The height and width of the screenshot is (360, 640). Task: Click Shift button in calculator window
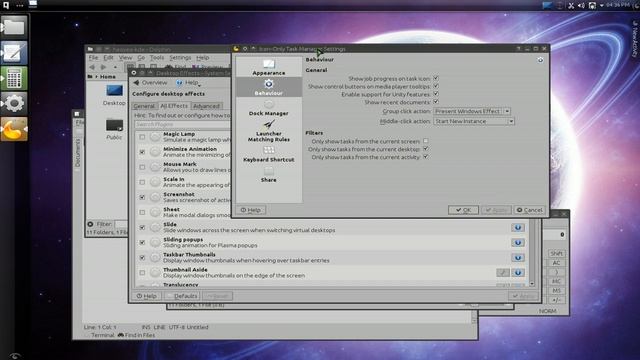coord(556,253)
